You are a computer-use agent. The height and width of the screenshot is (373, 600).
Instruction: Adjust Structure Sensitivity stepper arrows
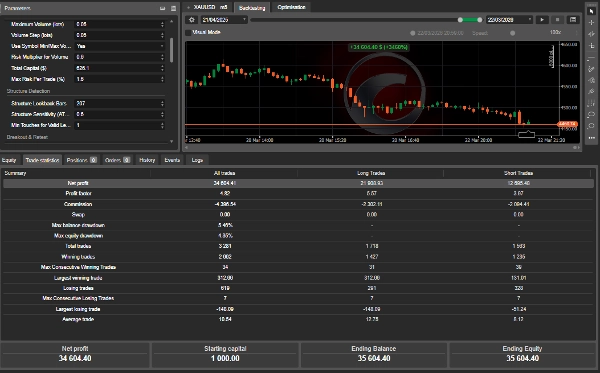[x=162, y=114]
